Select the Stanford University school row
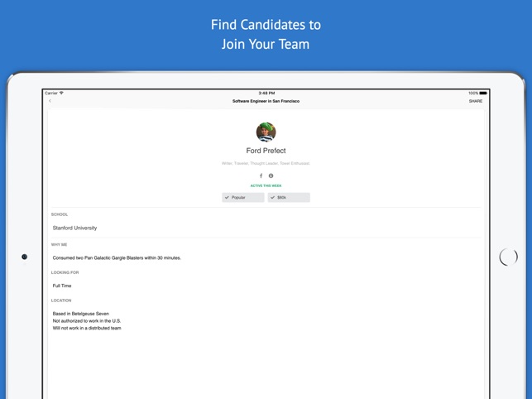Screen dimensions: 532x399 click(74, 228)
